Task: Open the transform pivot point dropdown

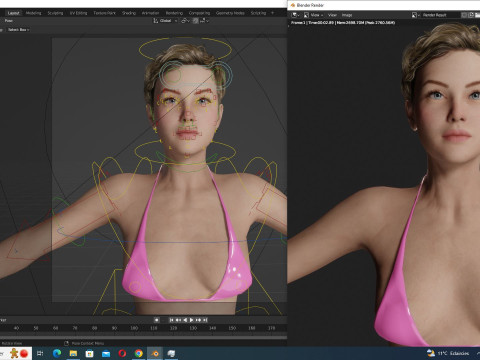Action: (x=185, y=21)
